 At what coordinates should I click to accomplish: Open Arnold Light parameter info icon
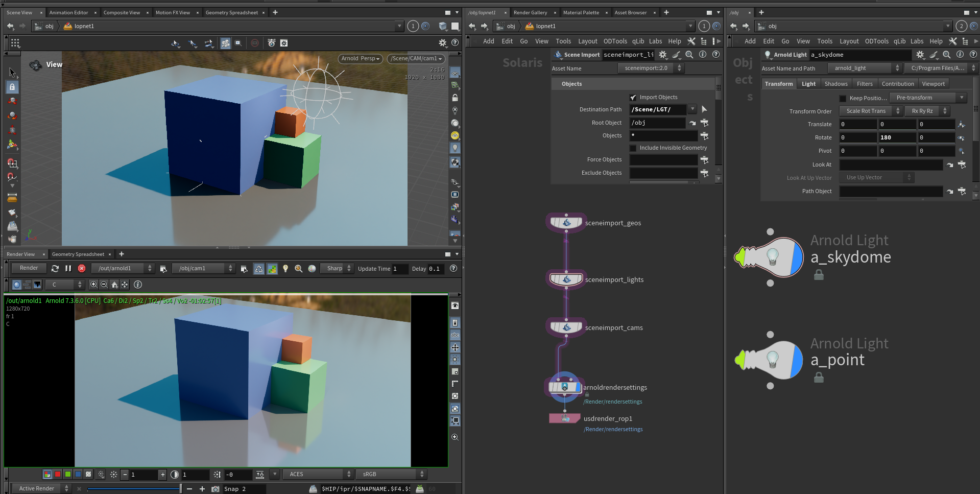point(960,55)
